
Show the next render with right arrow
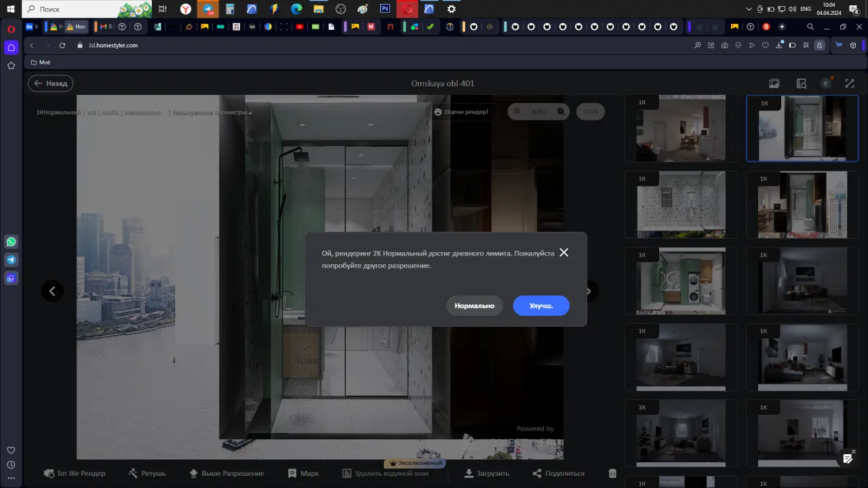click(589, 291)
